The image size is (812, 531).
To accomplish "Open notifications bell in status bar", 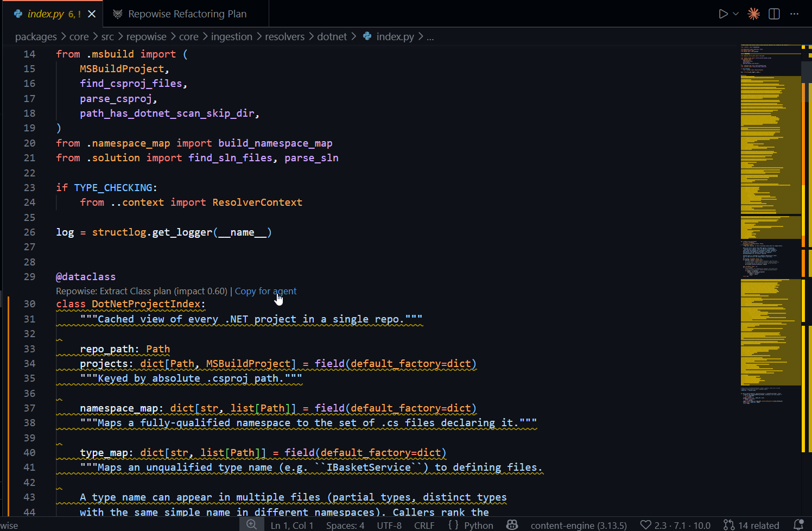I will pyautogui.click(x=798, y=524).
